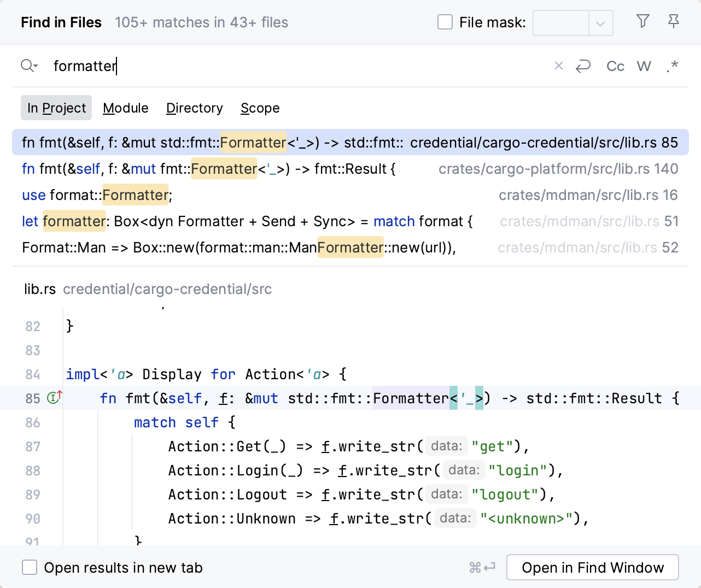Image resolution: width=701 pixels, height=588 pixels.
Task: Check Open results in new tab
Action: click(x=30, y=567)
